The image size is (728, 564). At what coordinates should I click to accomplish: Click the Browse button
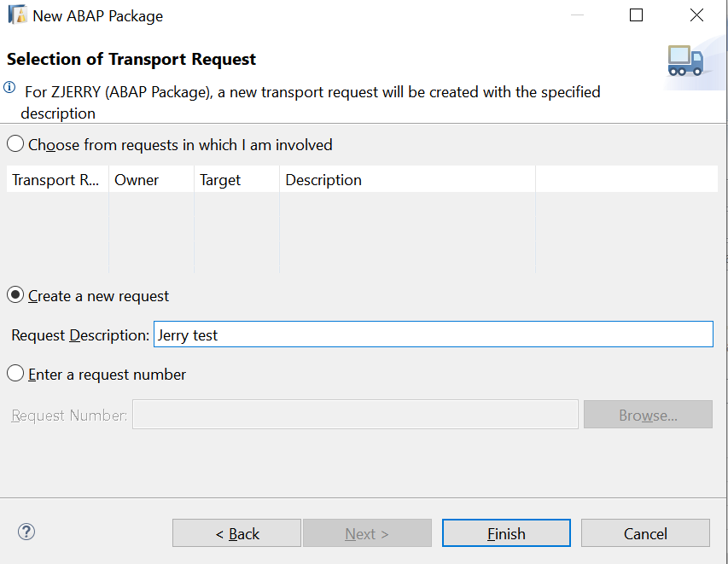click(648, 415)
